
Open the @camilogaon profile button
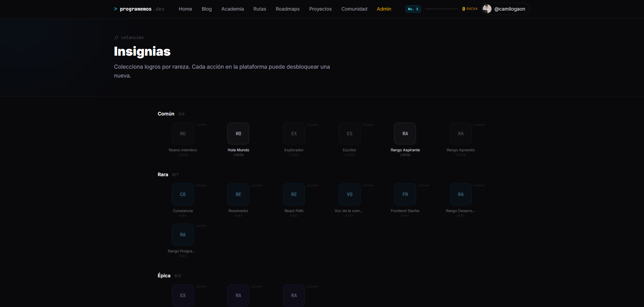coord(505,9)
